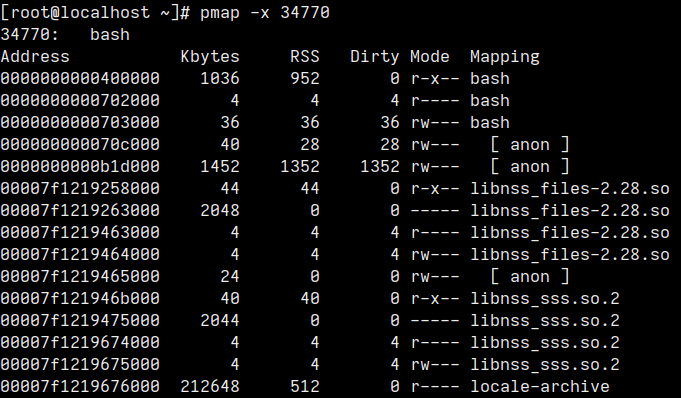Viewport: 681px width, 398px height.
Task: Click the 2044 Kbytes value
Action: [220, 321]
